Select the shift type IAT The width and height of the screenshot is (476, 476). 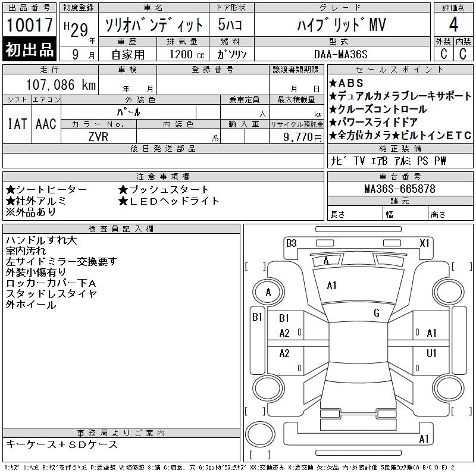tap(17, 124)
